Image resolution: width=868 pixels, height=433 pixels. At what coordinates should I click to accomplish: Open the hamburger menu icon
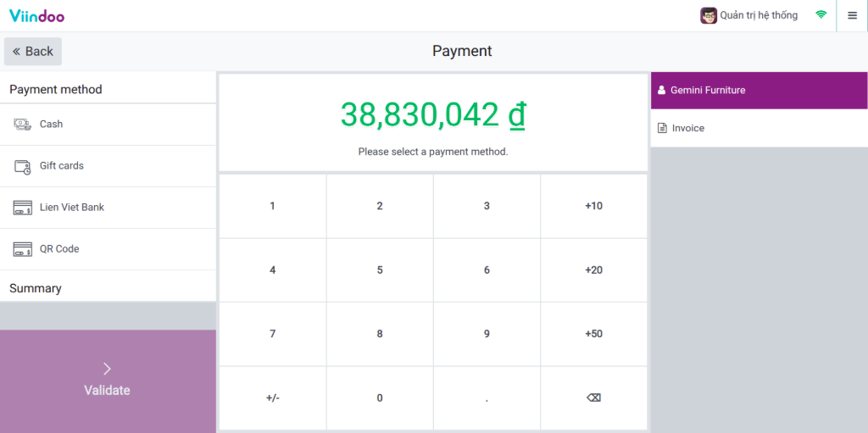[852, 15]
